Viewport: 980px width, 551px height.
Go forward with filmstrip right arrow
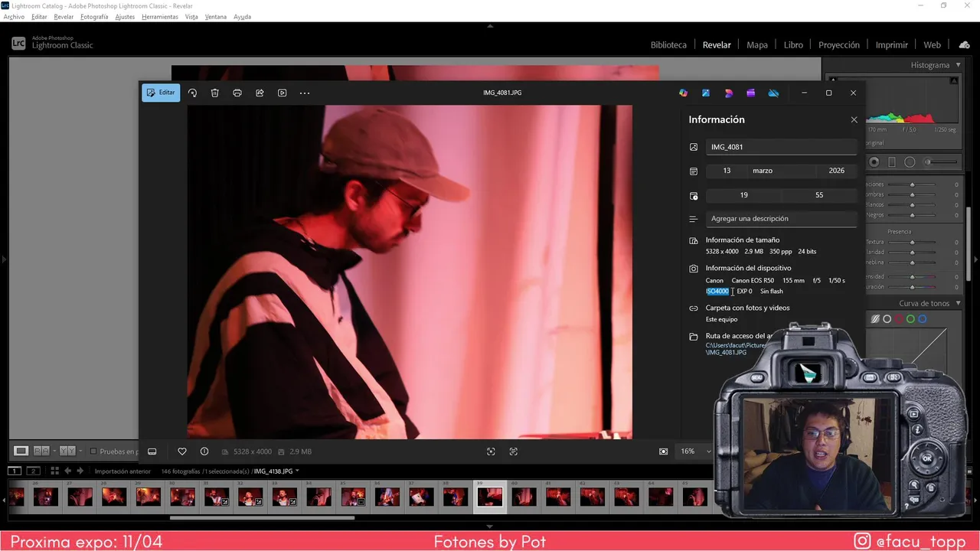(x=80, y=471)
